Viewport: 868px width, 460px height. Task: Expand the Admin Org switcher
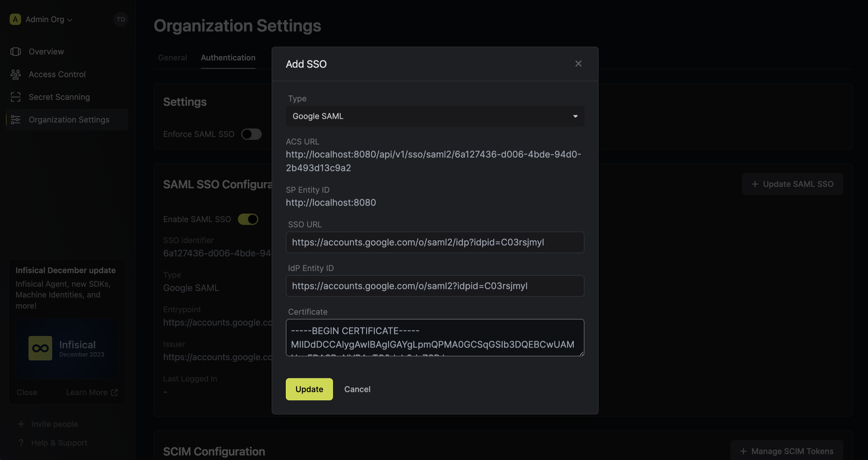41,20
